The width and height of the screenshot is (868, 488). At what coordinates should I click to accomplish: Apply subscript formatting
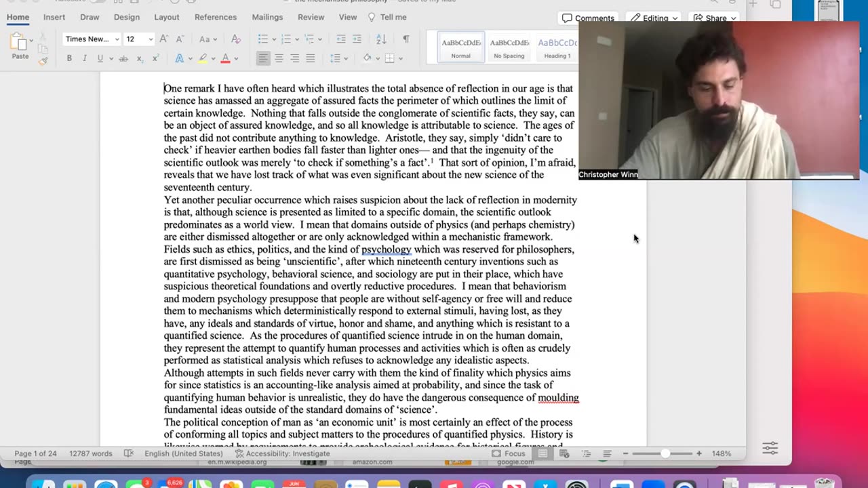[x=140, y=59]
